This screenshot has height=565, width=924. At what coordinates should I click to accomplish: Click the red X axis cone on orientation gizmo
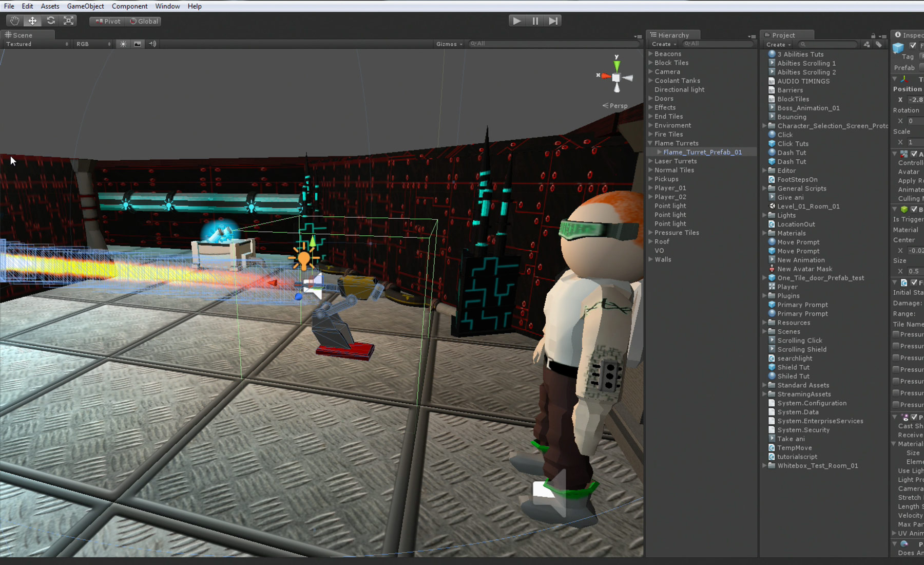pos(605,76)
